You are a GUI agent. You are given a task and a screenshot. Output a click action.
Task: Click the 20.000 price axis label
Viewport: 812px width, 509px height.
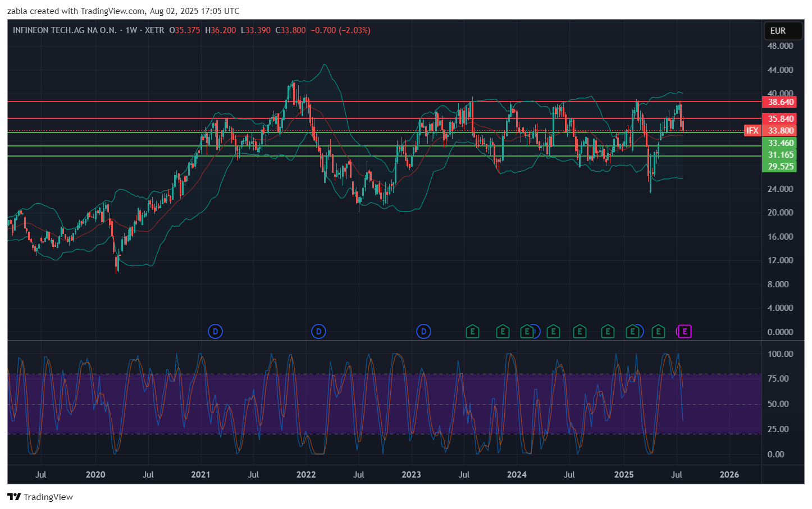tap(780, 213)
